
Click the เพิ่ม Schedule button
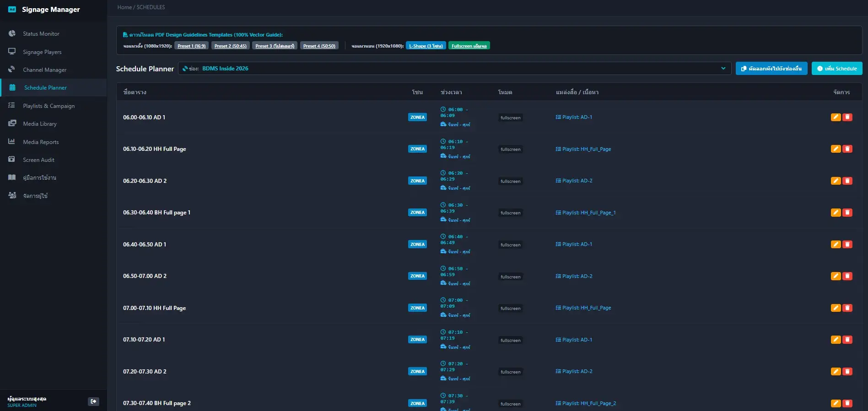click(x=837, y=69)
